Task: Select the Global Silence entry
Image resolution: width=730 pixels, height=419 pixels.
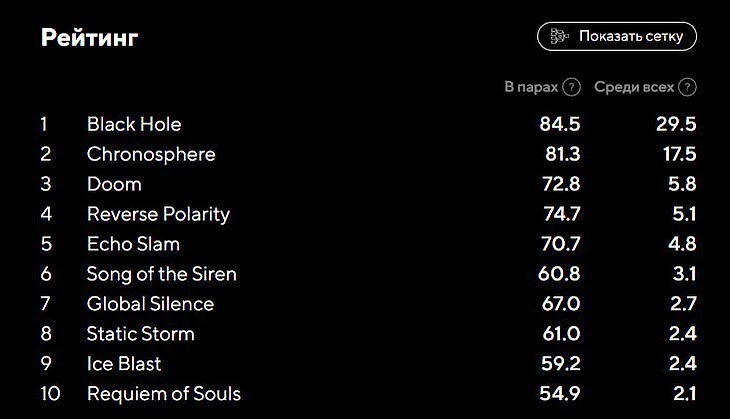Action: 150,304
